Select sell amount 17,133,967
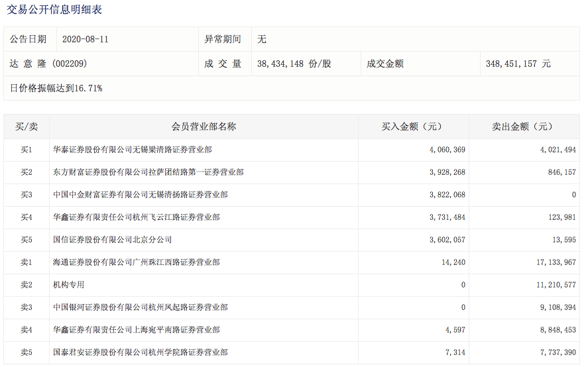 pyautogui.click(x=556, y=262)
